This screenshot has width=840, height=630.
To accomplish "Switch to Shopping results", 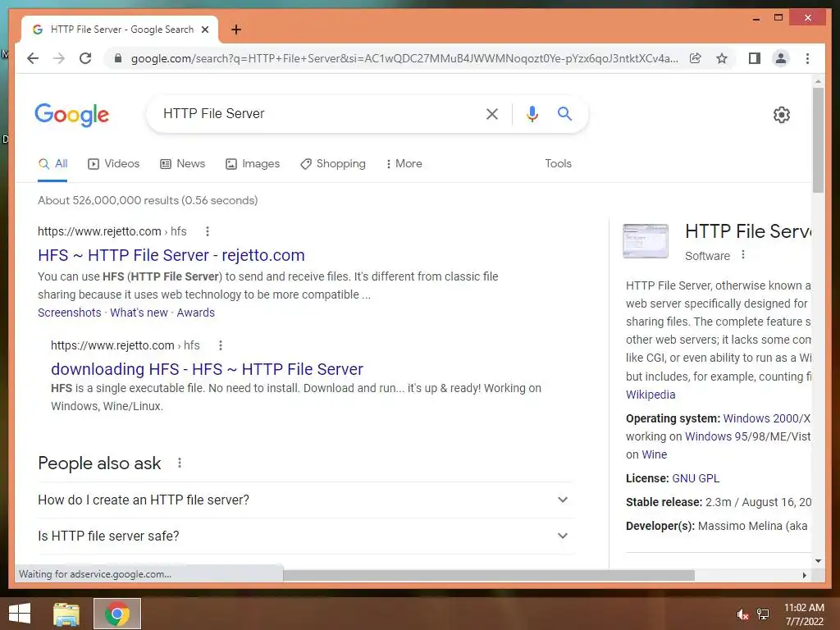I will point(333,164).
